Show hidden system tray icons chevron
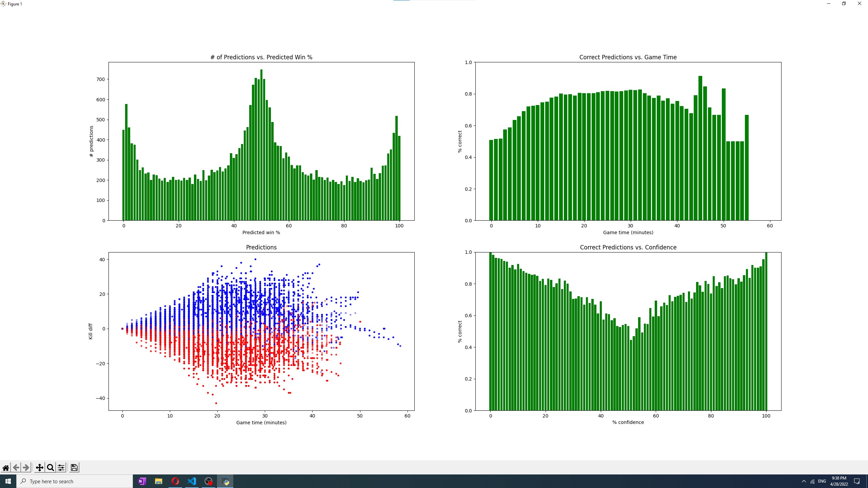 click(804, 481)
